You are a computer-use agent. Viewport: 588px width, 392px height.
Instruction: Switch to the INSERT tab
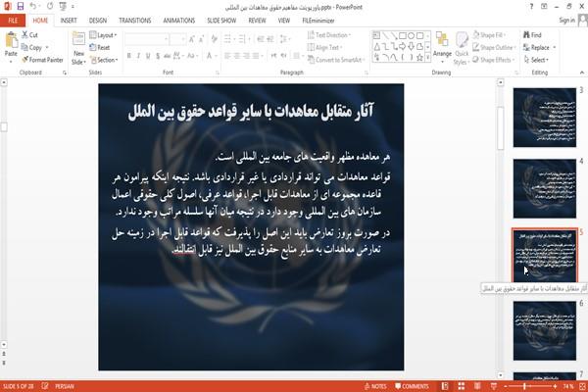[69, 21]
